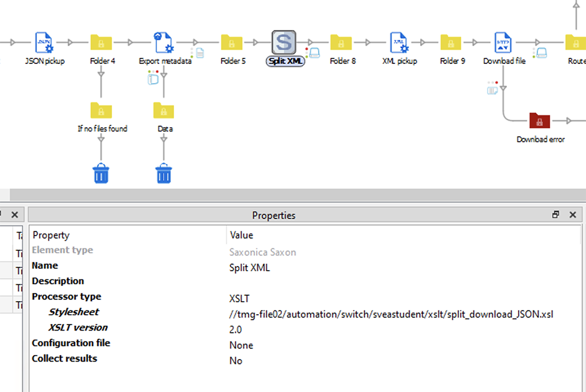The width and height of the screenshot is (586, 392).
Task: Select the Folder 9 element
Action: pyautogui.click(x=451, y=43)
